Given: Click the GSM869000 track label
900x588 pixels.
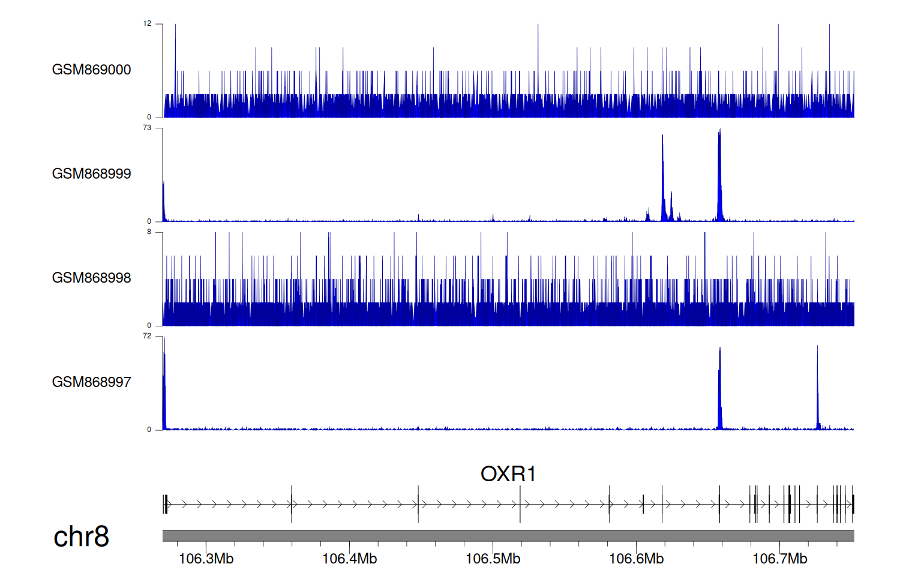Looking at the screenshot, I should coord(91,70).
